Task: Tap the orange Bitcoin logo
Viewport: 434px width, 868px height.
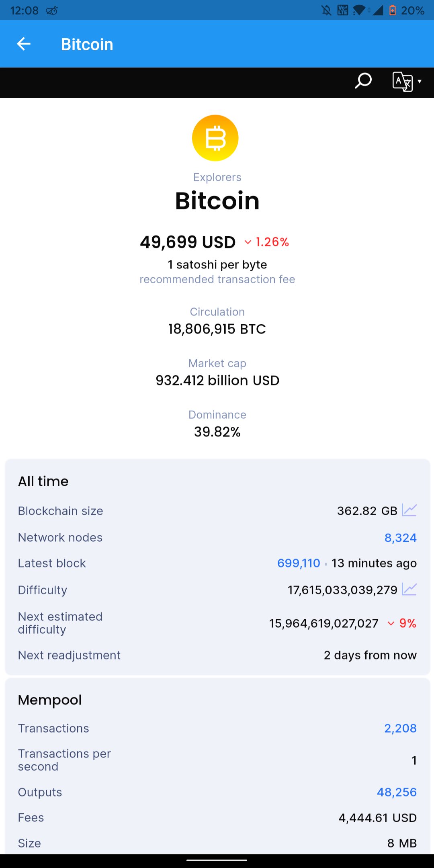Action: [x=215, y=138]
